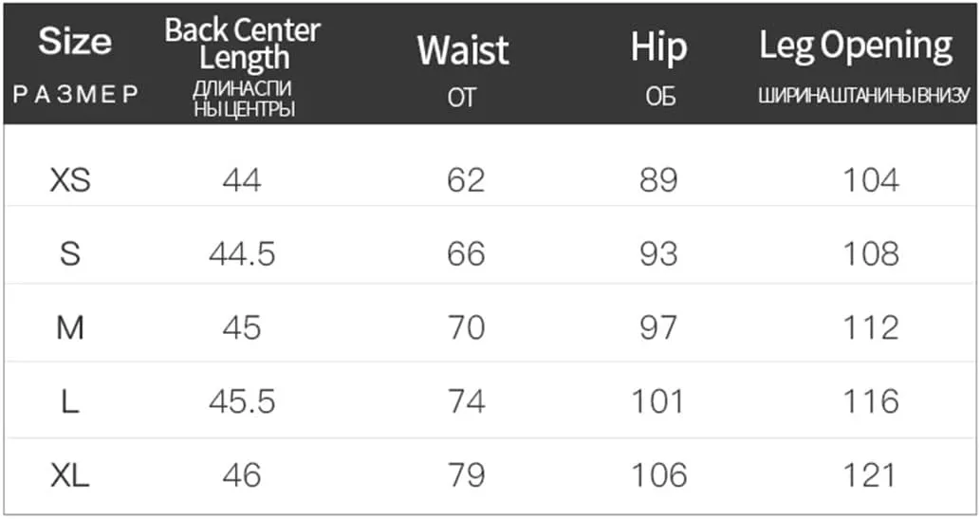Select the L size row label
980x519 pixels.
(x=70, y=401)
